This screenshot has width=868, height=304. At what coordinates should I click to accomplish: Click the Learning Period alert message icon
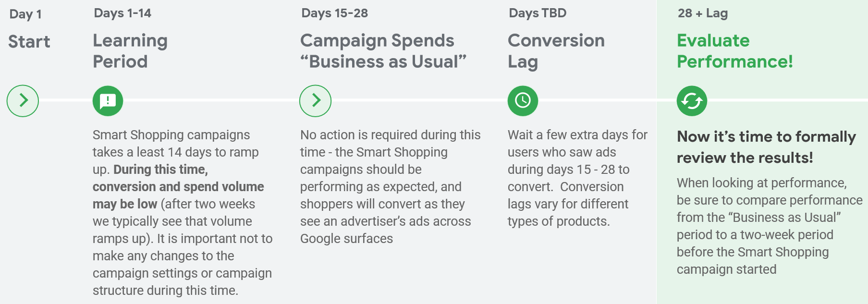pyautogui.click(x=108, y=101)
